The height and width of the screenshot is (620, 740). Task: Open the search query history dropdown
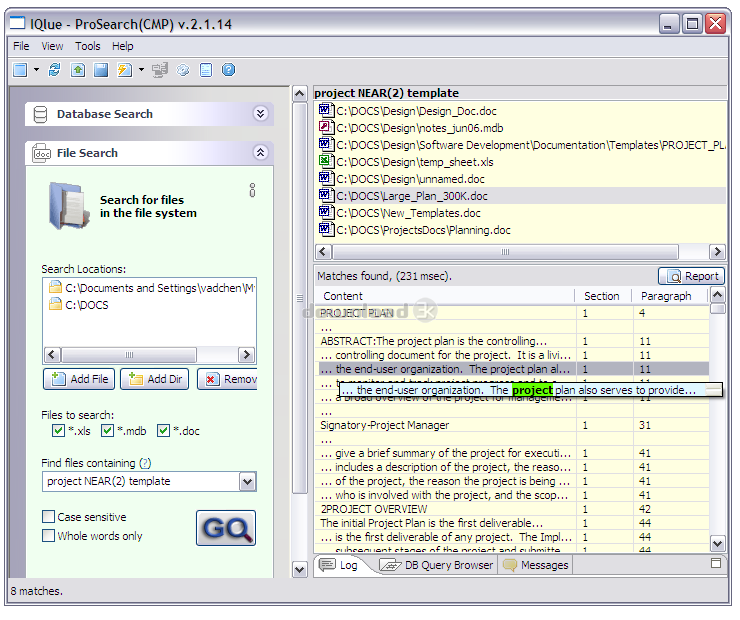point(248,482)
